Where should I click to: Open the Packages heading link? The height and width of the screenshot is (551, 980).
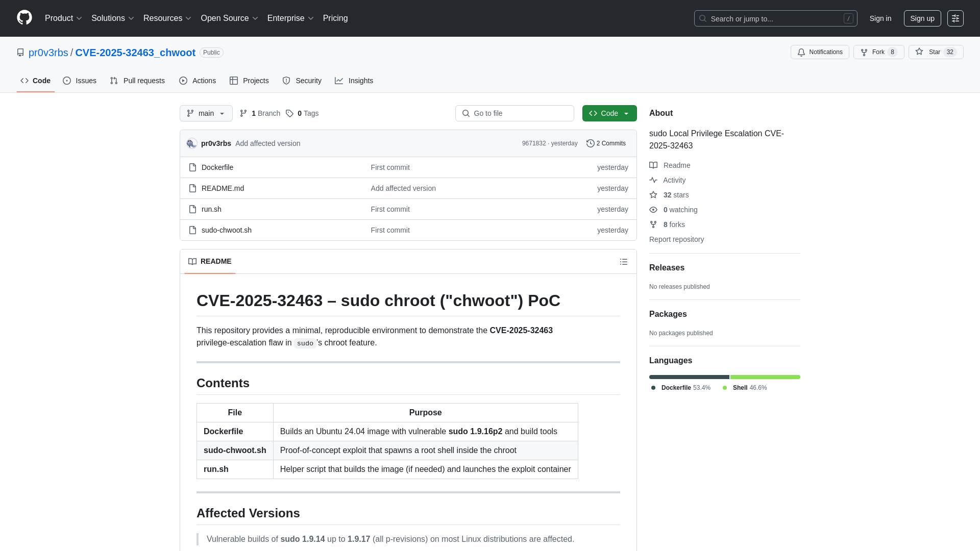[x=668, y=314]
